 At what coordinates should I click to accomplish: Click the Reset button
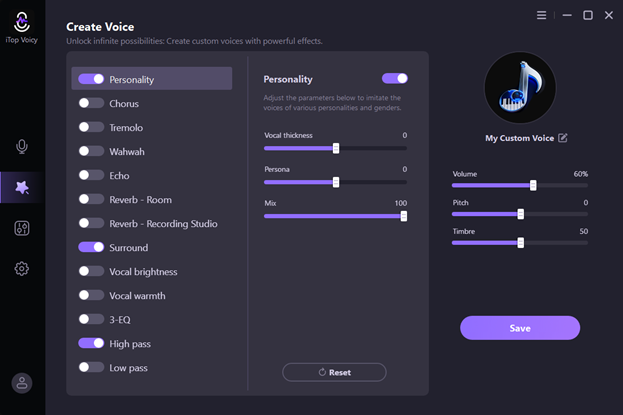(x=334, y=372)
